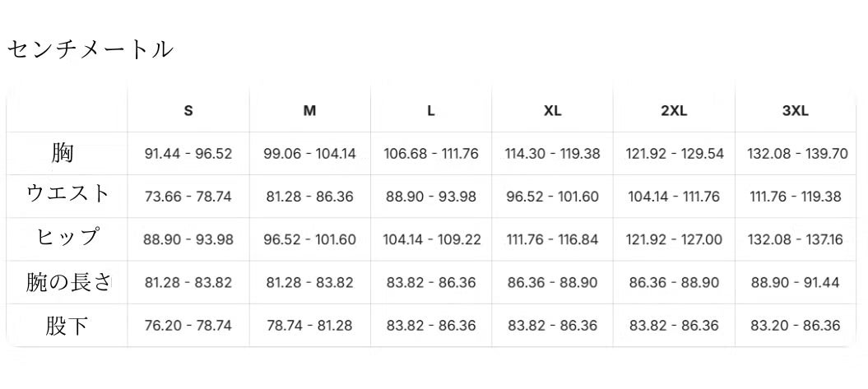Select the 111.76 - 116.84 hip cell
The image size is (868, 389).
point(553,239)
